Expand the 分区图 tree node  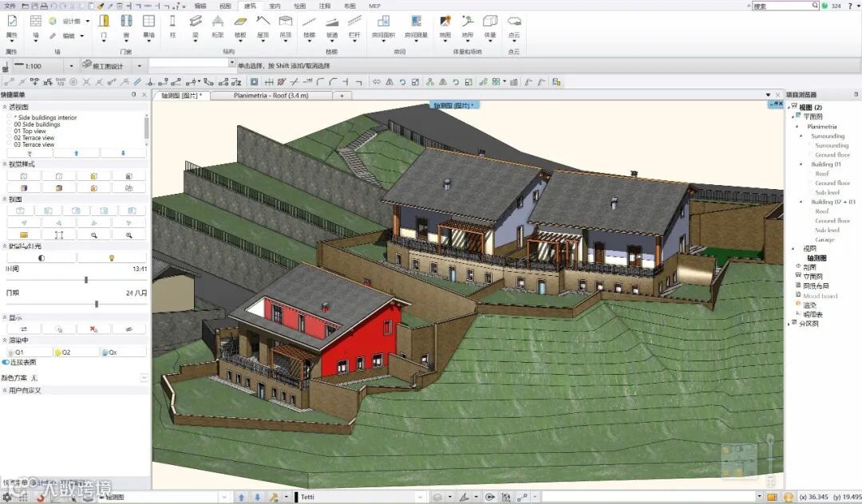pyautogui.click(x=789, y=324)
